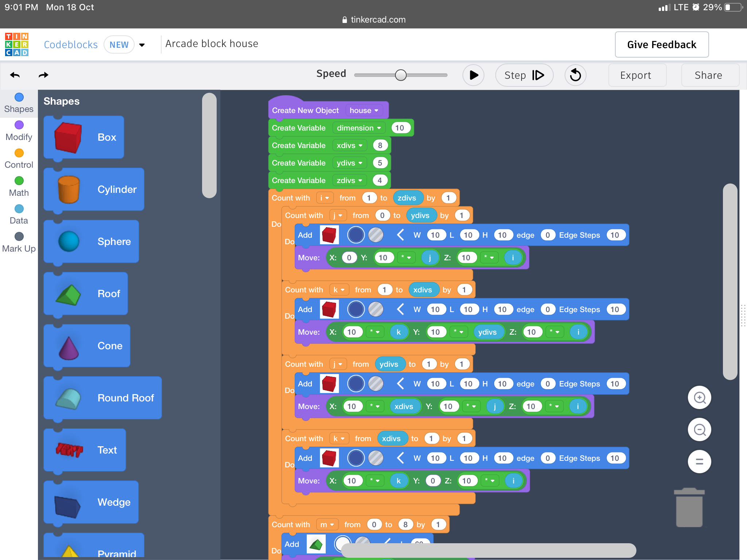
Task: Open the house object name dropdown
Action: (x=364, y=110)
